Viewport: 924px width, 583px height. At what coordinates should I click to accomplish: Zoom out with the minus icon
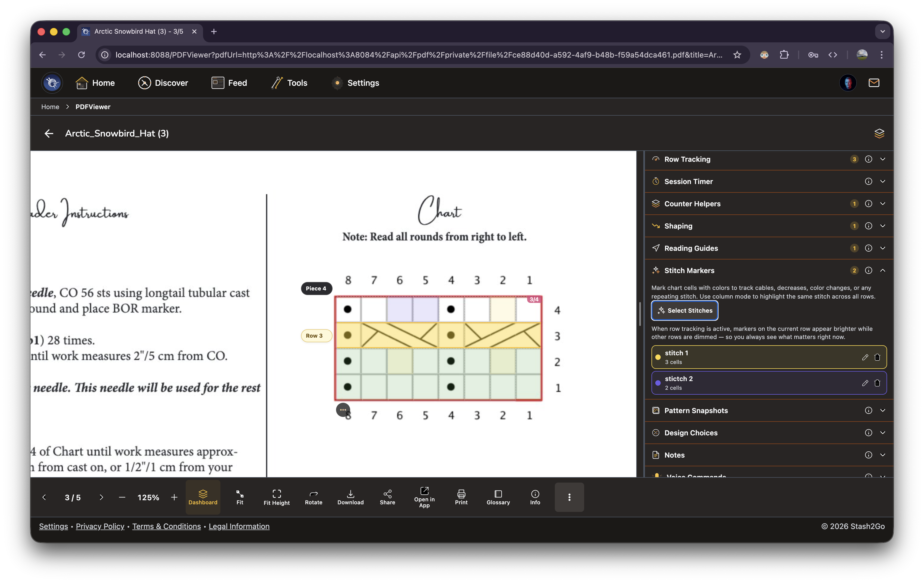pos(122,497)
